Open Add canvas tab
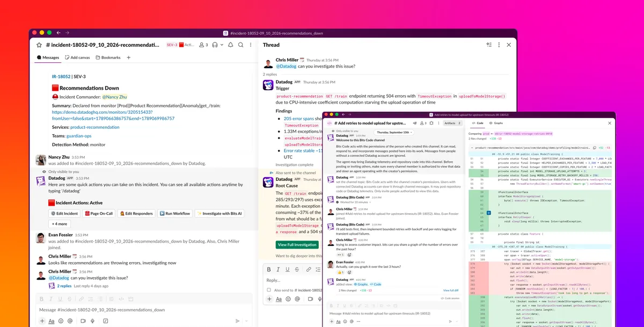644x327 pixels. [x=77, y=57]
